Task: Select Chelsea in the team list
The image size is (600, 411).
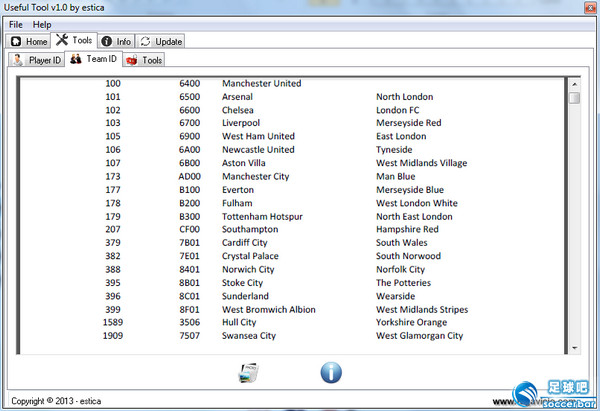Action: pos(238,110)
